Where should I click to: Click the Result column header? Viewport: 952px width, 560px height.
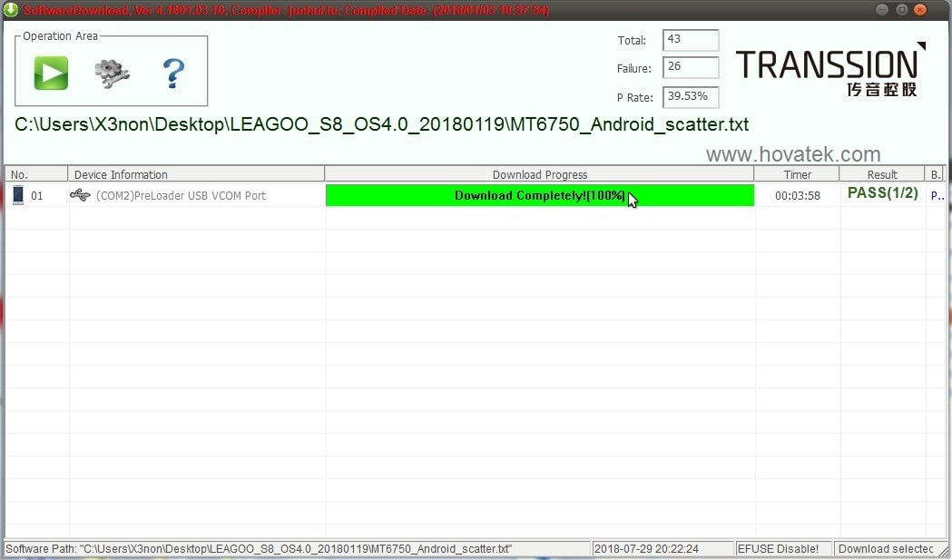click(x=882, y=174)
